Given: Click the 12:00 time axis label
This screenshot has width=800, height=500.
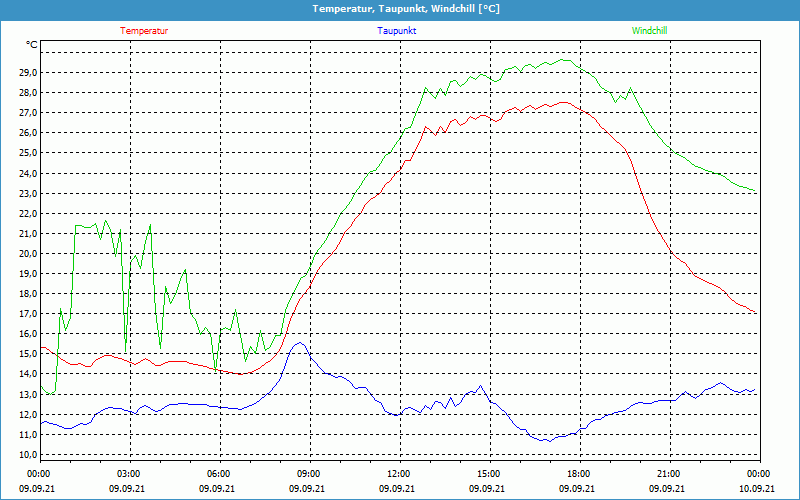Looking at the screenshot, I should 398,474.
